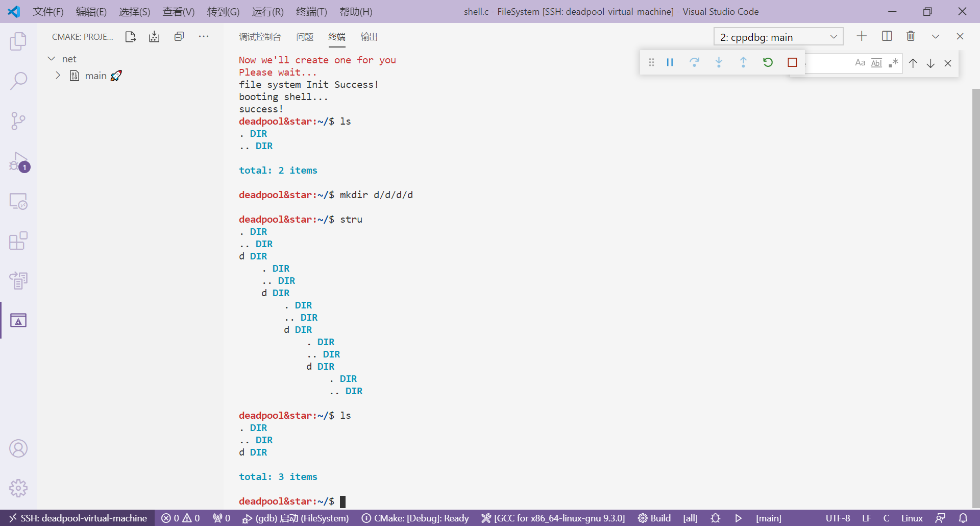The width and height of the screenshot is (980, 526).
Task: Go to next find match
Action: point(930,63)
